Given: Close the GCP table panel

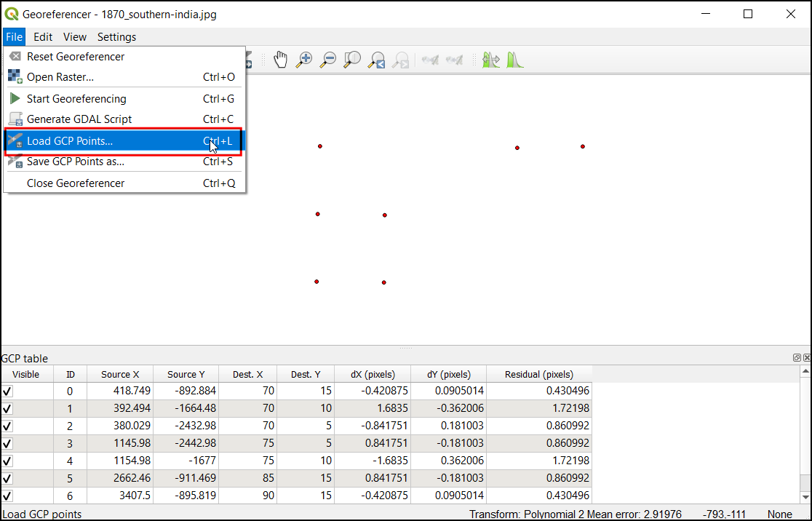Looking at the screenshot, I should (806, 358).
